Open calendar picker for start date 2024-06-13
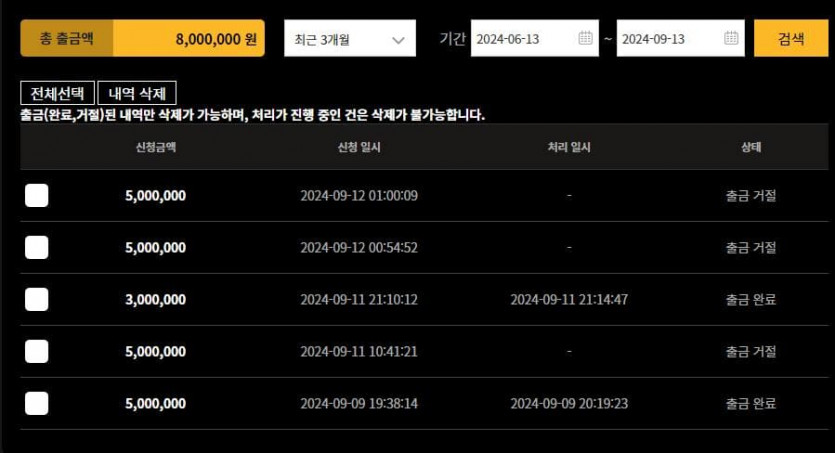 click(585, 38)
